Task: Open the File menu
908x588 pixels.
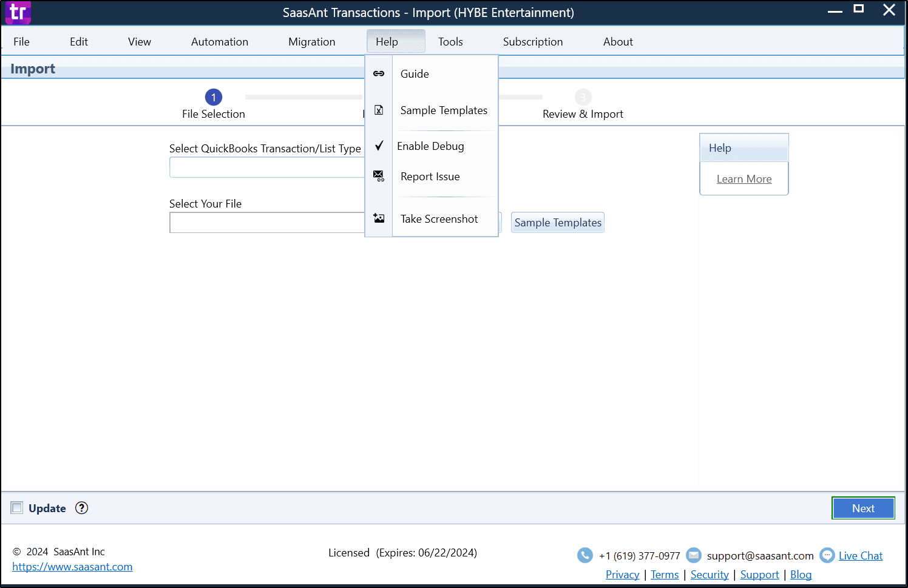Action: (21, 42)
